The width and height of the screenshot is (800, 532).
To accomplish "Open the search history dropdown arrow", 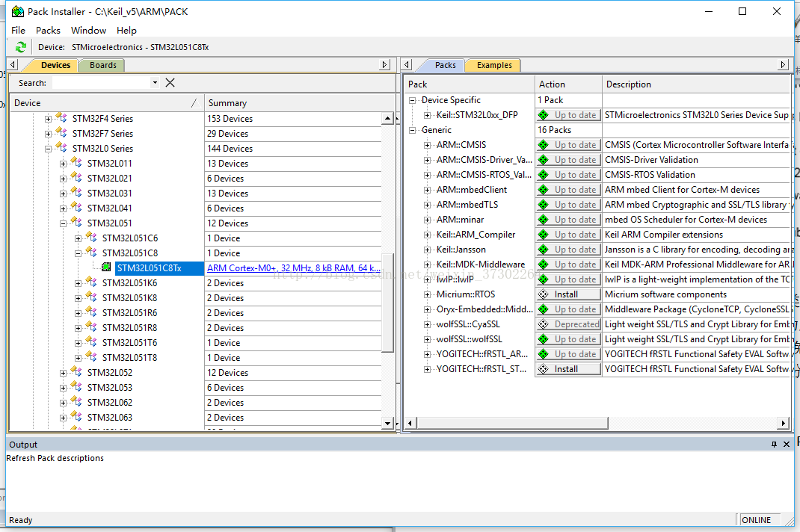I will [155, 83].
